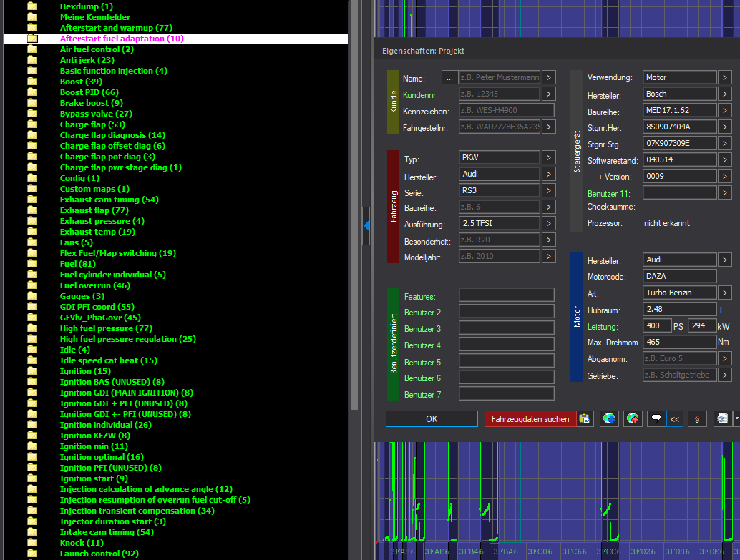Select High fuel pressure regulation (25) folder
Screen dimensions: 740x560
(128, 339)
